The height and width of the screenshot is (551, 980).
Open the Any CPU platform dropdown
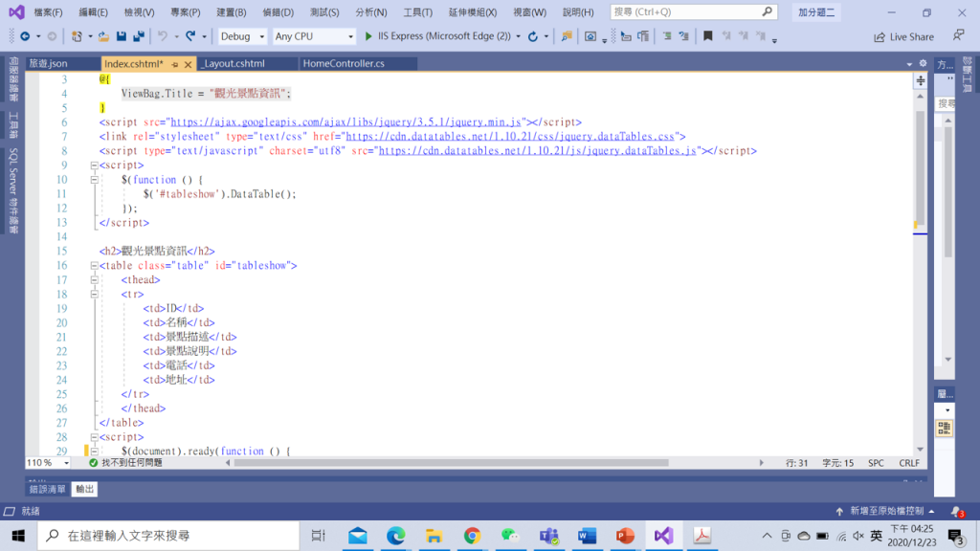[314, 37]
